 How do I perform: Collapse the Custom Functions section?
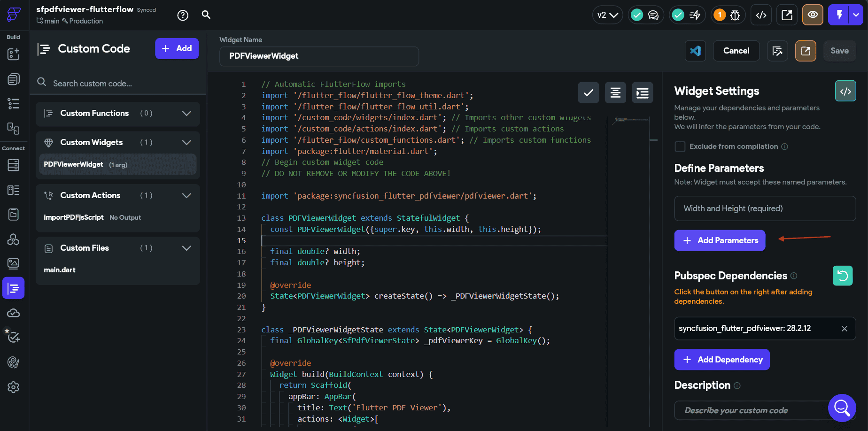(x=186, y=113)
